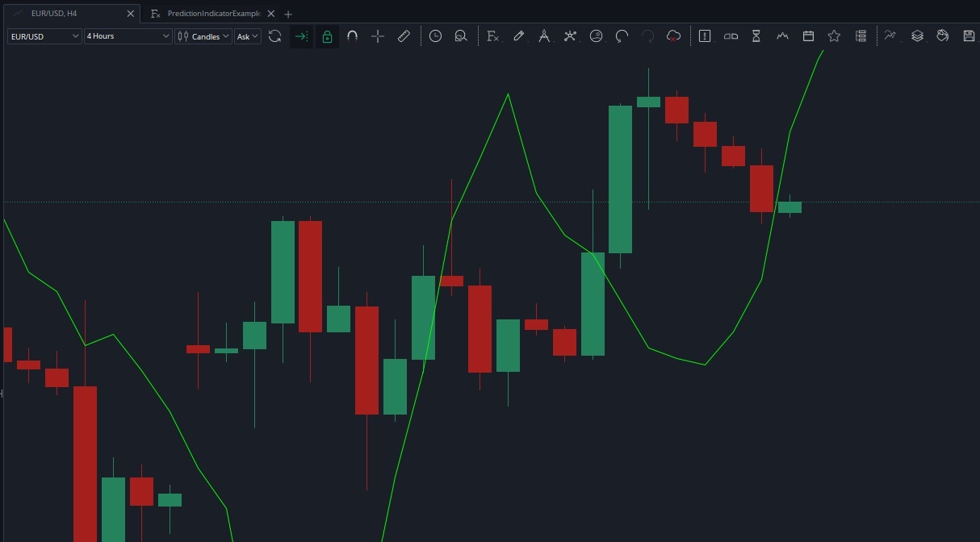The width and height of the screenshot is (980, 542).
Task: Open the Fx indicators menu icon
Action: (x=492, y=36)
